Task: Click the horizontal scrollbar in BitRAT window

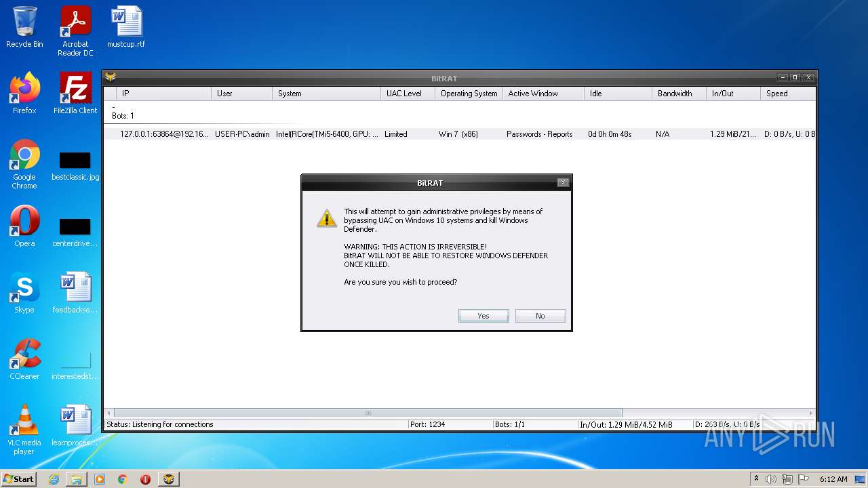Action: 368,413
